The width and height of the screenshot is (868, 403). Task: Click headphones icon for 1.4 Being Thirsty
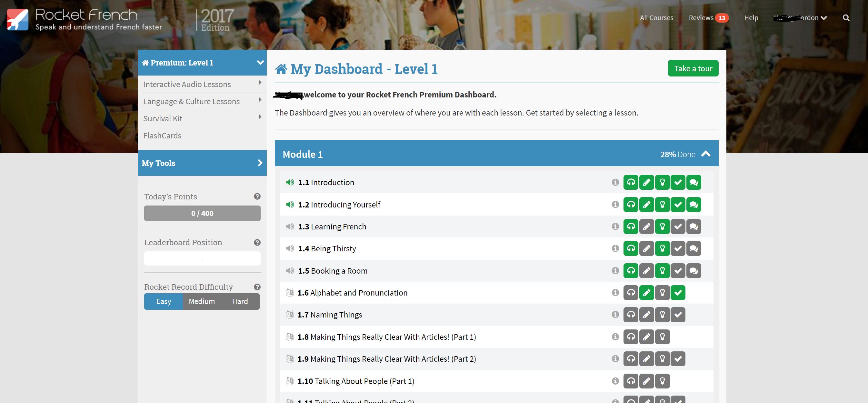(631, 248)
